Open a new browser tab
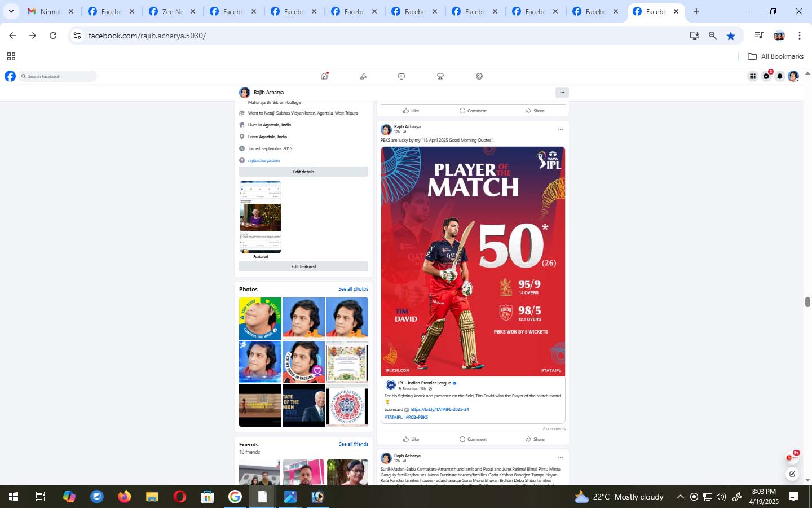The width and height of the screenshot is (812, 508). click(696, 11)
